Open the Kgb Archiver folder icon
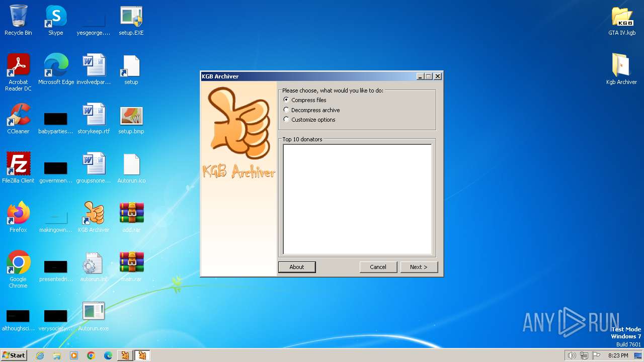The width and height of the screenshot is (644, 362). (622, 69)
